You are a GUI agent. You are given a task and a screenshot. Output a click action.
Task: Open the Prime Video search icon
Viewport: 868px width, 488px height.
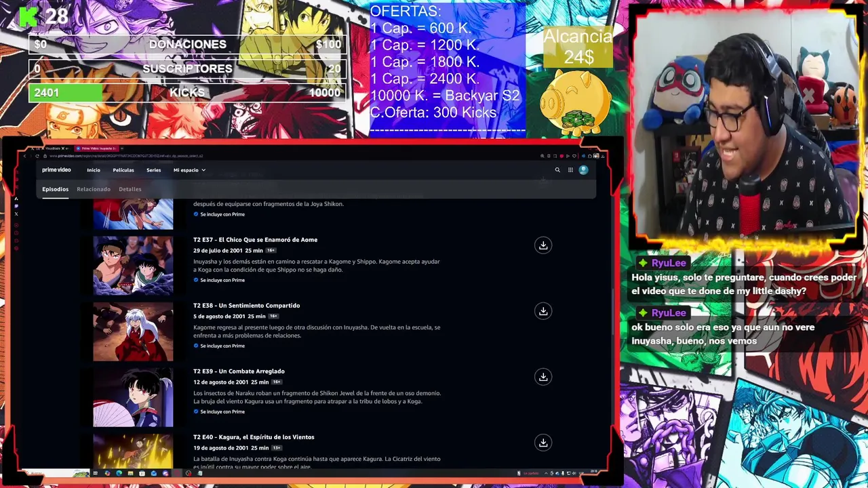pos(557,170)
